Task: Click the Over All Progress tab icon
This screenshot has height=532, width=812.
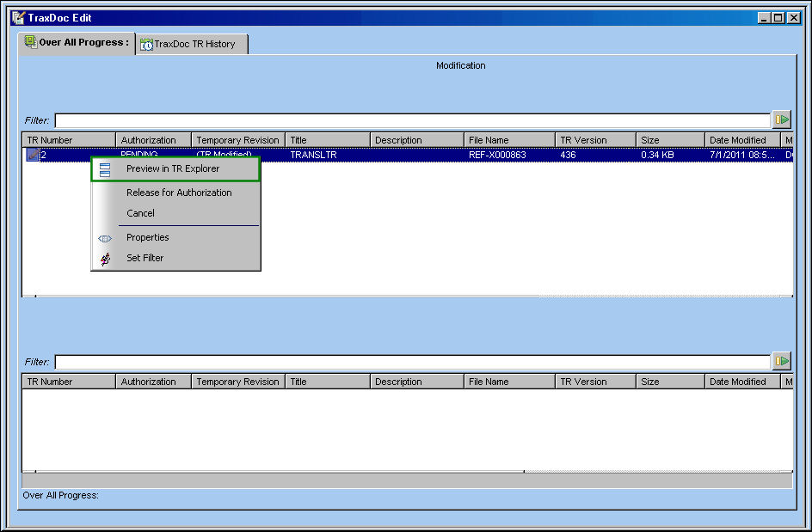Action: pyautogui.click(x=31, y=42)
